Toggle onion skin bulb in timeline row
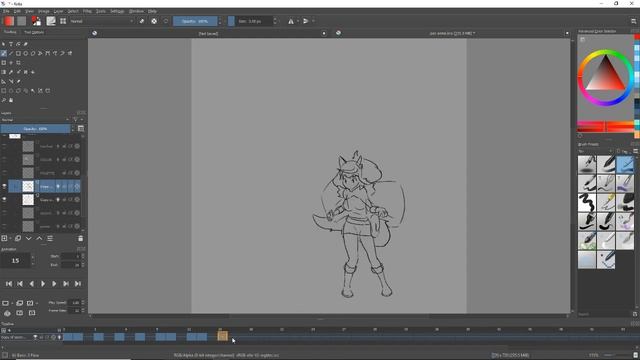 click(60, 337)
